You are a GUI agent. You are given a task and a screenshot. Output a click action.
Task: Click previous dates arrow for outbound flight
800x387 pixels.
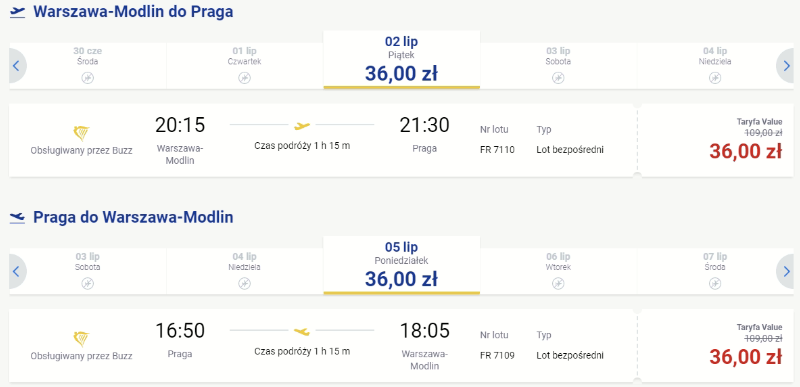[x=17, y=66]
